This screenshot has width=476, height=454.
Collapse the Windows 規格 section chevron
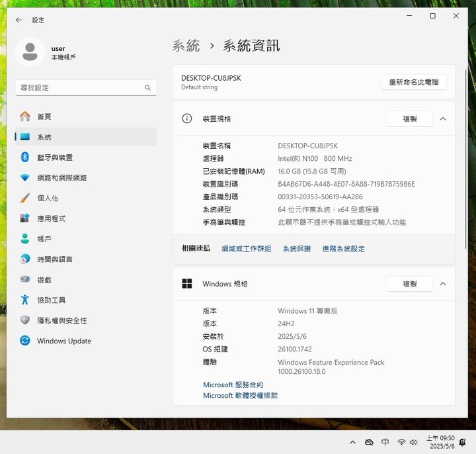point(443,284)
